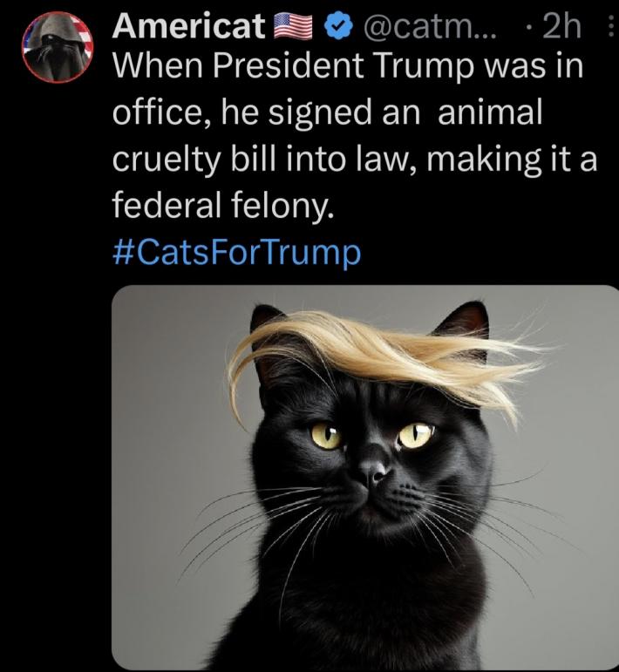
Task: Open the attached black cat photo
Action: click(x=365, y=478)
